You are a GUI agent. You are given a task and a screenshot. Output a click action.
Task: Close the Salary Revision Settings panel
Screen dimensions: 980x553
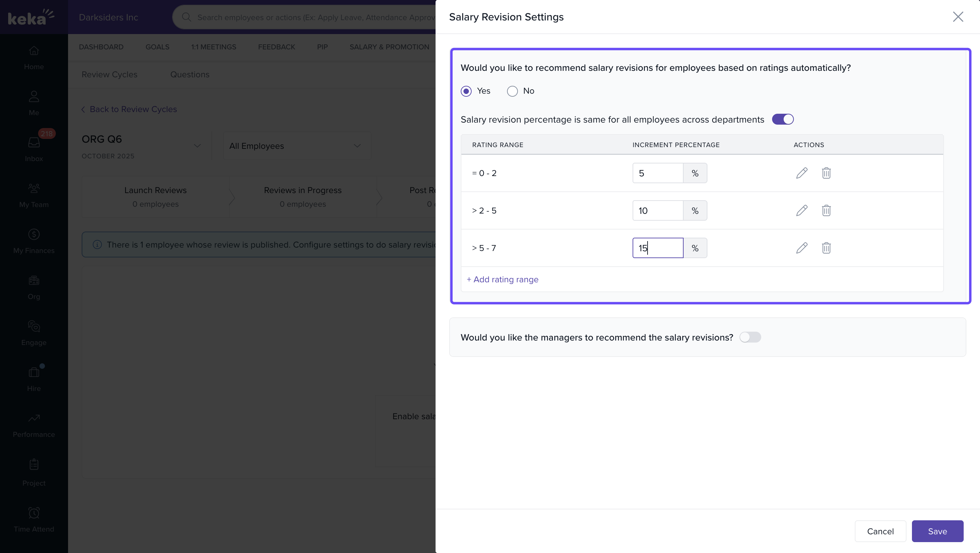tap(958, 17)
